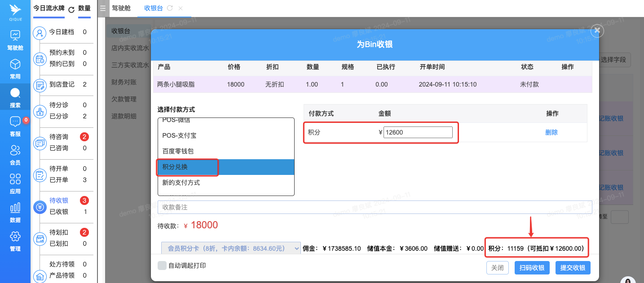
Task: Open the 常用 cube icon in sidebar
Action: tap(15, 64)
